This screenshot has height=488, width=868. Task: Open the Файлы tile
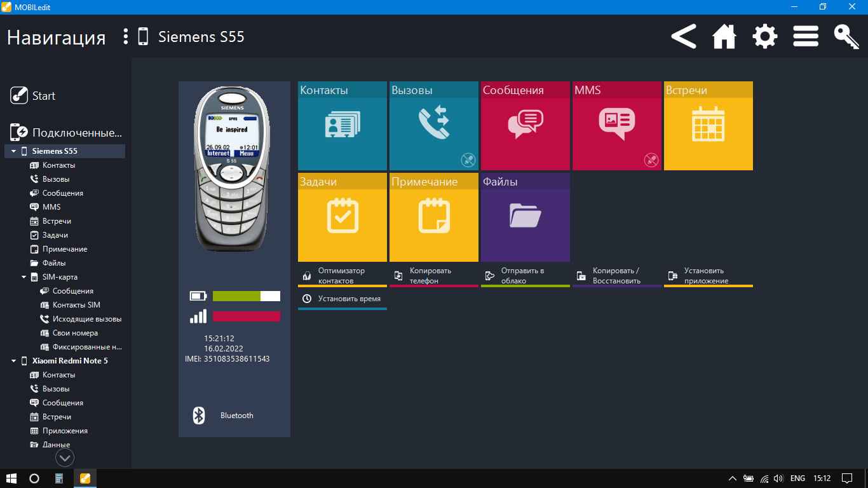pyautogui.click(x=525, y=217)
